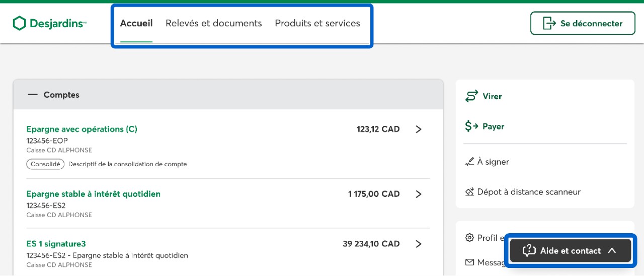Click the Aide et contact question icon

point(529,251)
